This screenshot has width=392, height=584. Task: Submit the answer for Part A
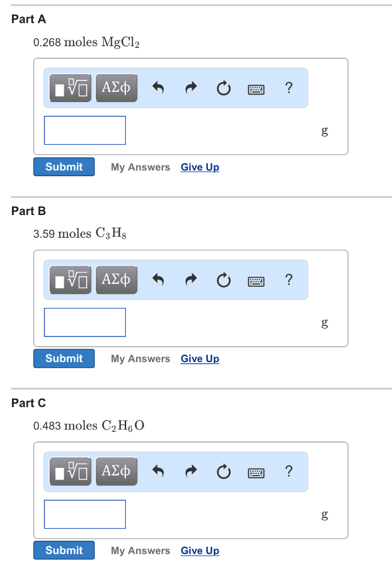point(64,167)
